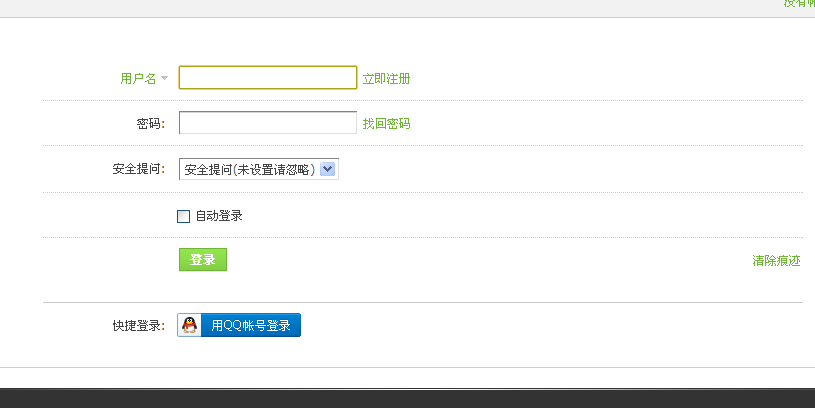Click the blue arrow on 安全提问 select
Image resolution: width=815 pixels, height=408 pixels.
pos(330,169)
